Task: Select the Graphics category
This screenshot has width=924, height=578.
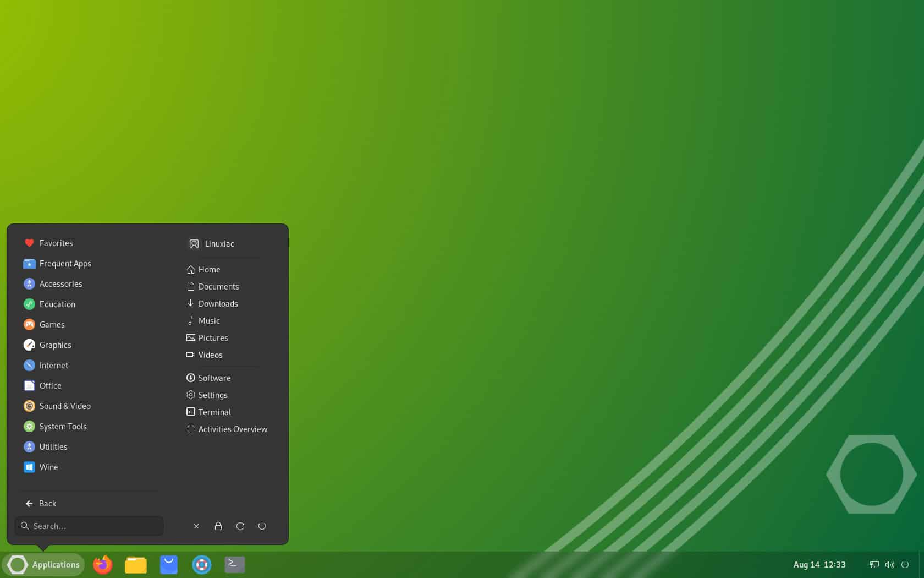Action: coord(55,345)
